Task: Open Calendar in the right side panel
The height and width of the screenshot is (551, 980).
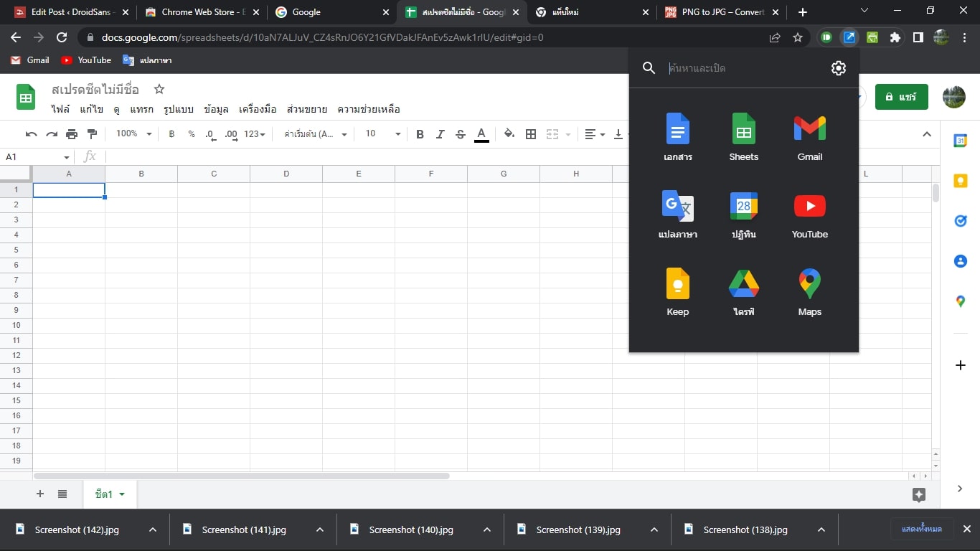Action: (x=960, y=141)
